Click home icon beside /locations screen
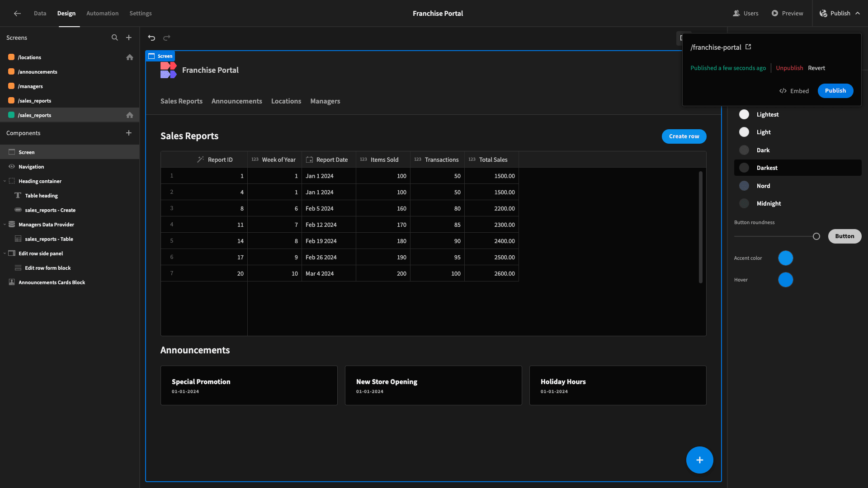This screenshot has width=868, height=488. coord(130,57)
